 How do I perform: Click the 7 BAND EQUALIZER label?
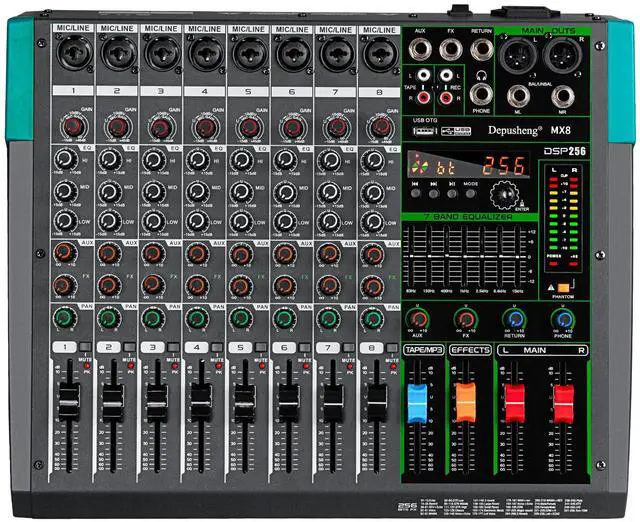pyautogui.click(x=469, y=216)
